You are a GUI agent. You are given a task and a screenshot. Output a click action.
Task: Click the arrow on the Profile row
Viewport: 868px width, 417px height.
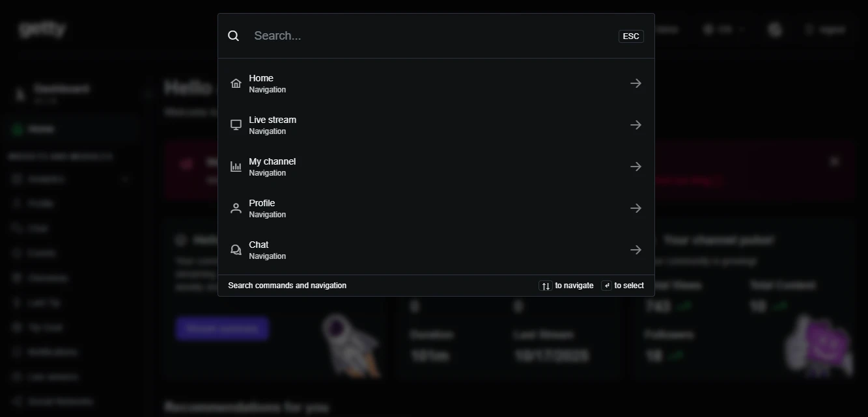click(x=636, y=208)
